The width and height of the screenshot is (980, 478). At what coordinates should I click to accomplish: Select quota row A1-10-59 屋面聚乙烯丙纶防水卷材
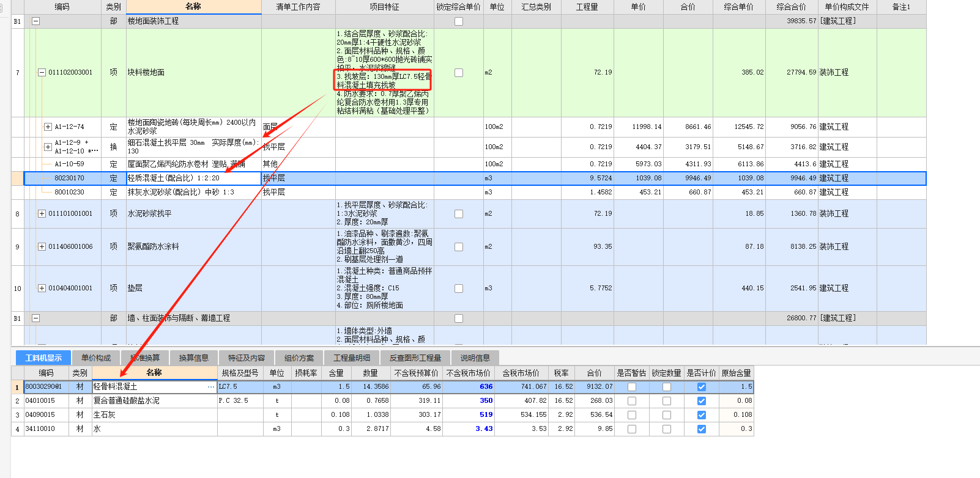tap(475, 164)
